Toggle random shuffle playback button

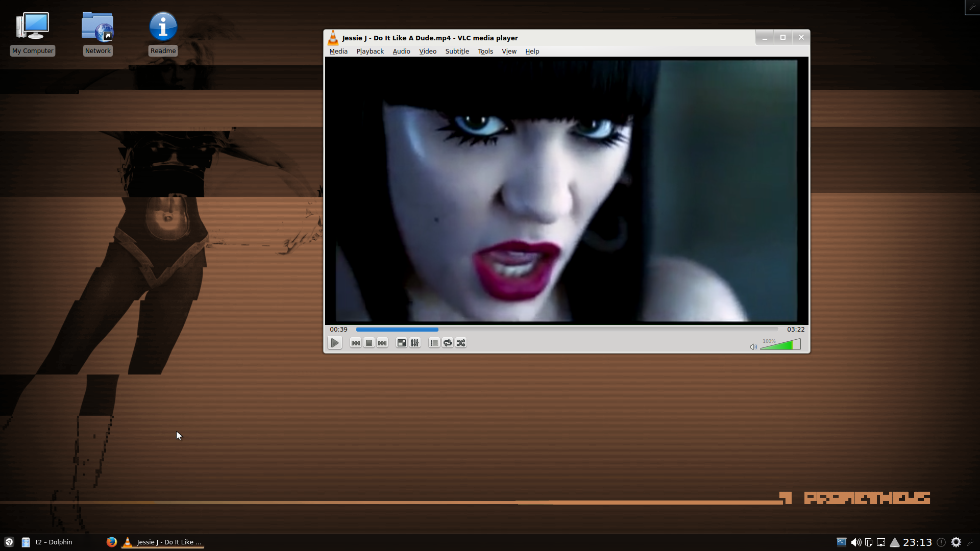(x=461, y=343)
